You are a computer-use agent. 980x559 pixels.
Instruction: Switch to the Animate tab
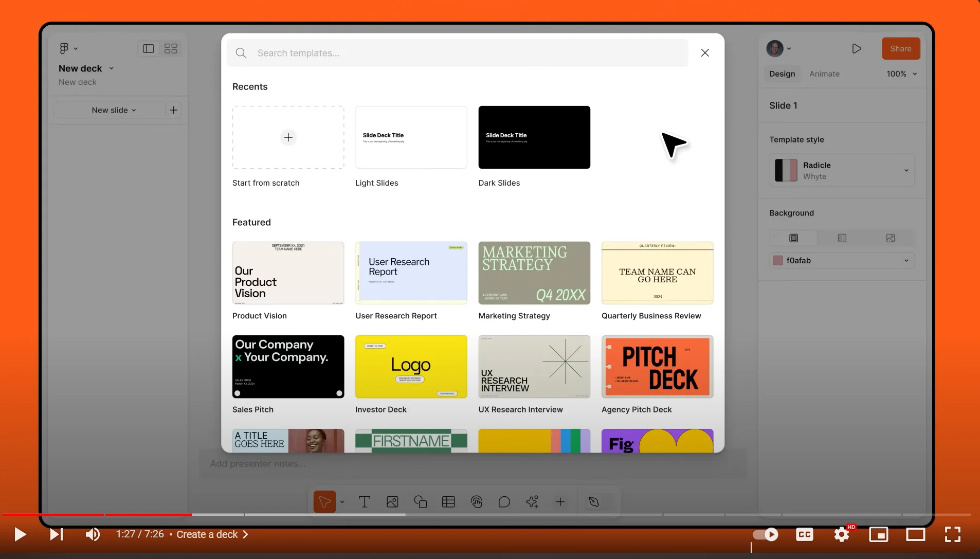[824, 74]
